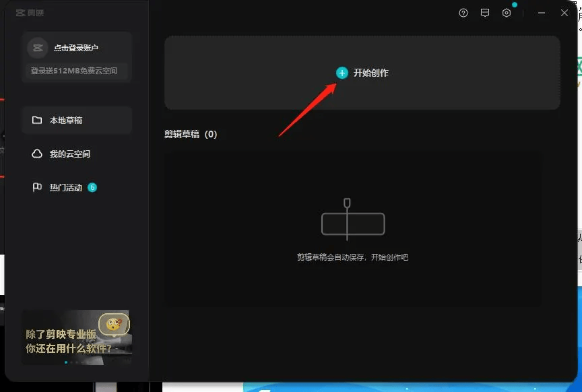Click the teal plus icon to start creating
Viewport: 582px width, 392px height.
[x=342, y=73]
